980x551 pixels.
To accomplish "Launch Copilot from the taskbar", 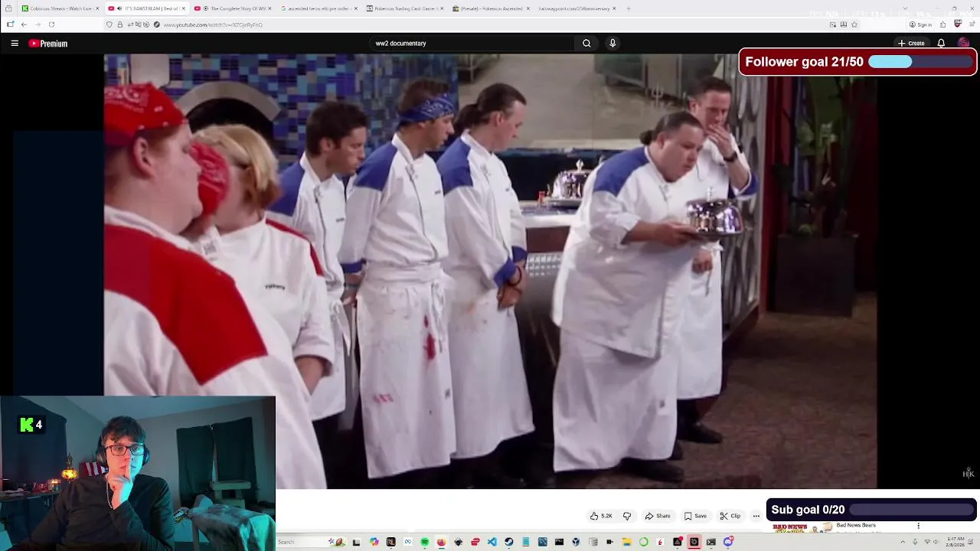I will (374, 542).
